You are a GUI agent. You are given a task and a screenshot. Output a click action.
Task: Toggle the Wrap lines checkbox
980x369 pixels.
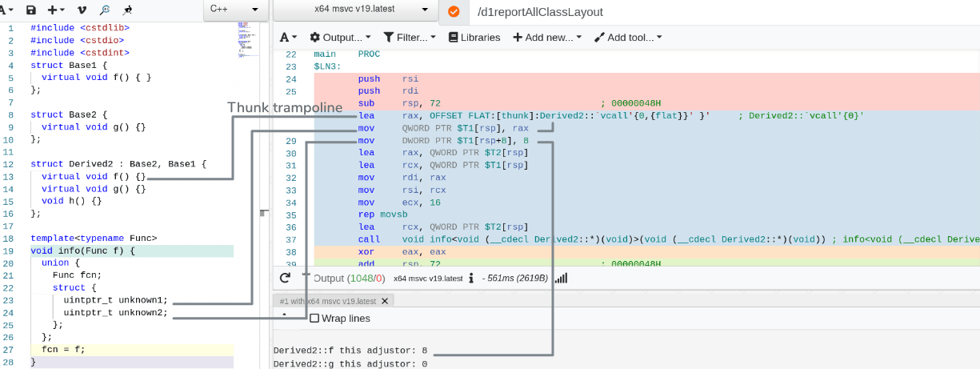point(314,318)
